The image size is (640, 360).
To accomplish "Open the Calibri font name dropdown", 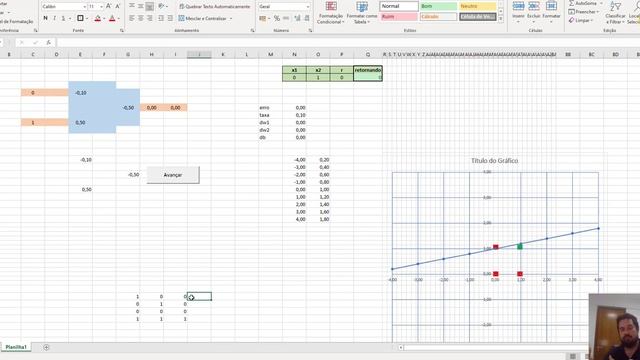I will coord(84,7).
